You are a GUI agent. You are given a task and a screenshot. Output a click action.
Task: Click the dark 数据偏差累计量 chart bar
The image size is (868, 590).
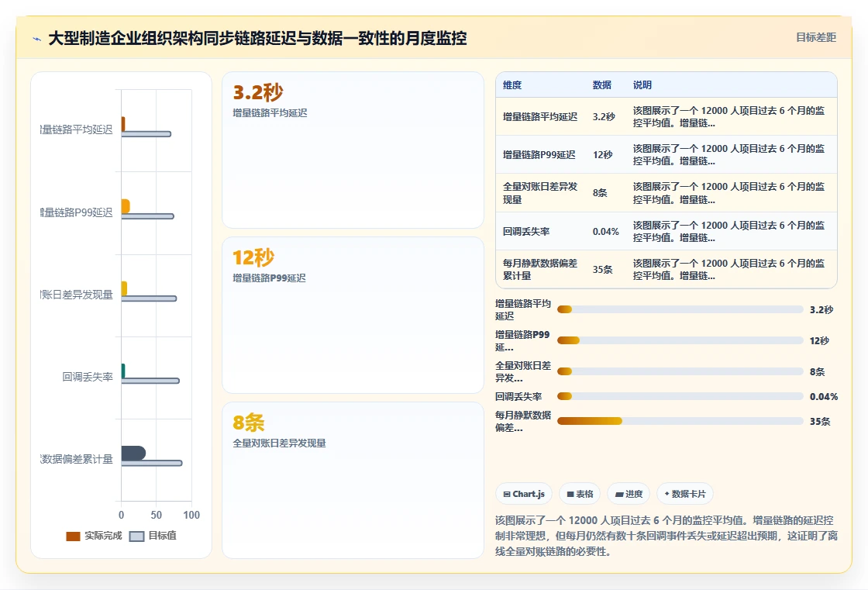coord(133,454)
